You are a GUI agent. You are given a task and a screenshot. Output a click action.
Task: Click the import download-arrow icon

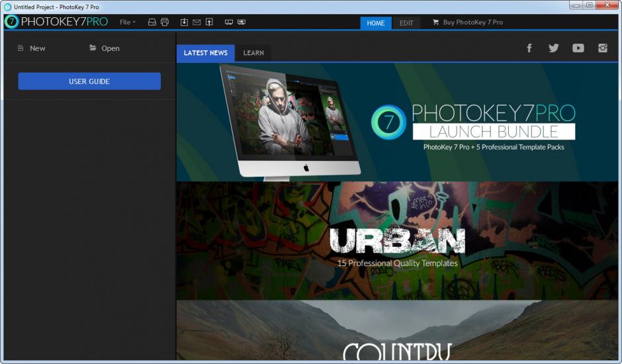point(184,23)
